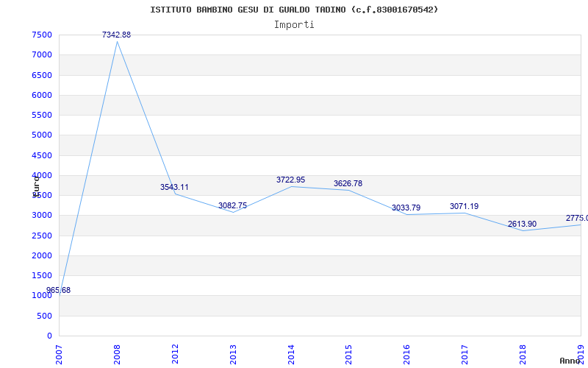Click the 500 y-axis tick label

coord(44,316)
